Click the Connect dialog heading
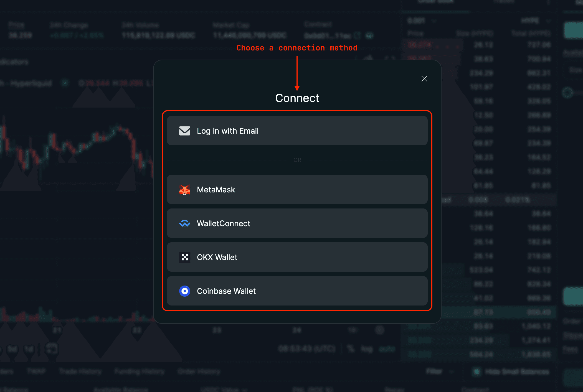The image size is (583, 392). [x=297, y=98]
